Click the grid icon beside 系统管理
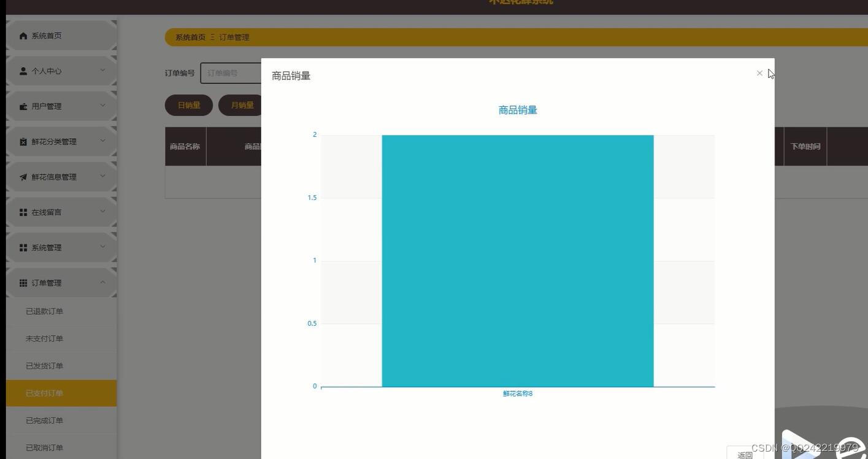Screen dimensions: 868x459 (x=23, y=247)
